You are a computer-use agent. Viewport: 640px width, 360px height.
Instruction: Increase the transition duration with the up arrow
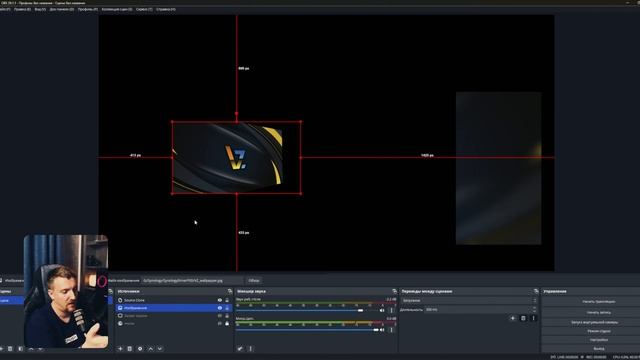534,308
